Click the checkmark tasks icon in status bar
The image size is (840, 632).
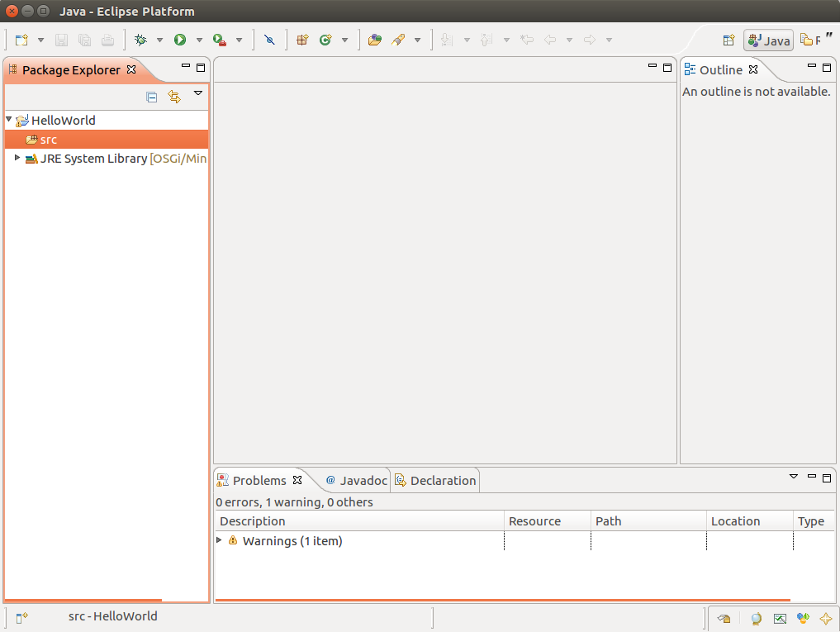pyautogui.click(x=780, y=619)
